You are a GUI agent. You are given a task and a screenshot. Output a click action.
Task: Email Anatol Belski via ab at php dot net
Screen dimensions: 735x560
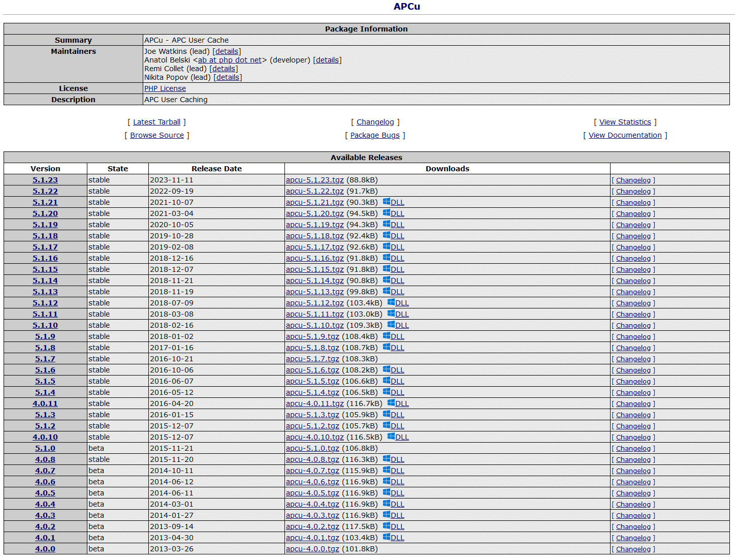tap(230, 60)
